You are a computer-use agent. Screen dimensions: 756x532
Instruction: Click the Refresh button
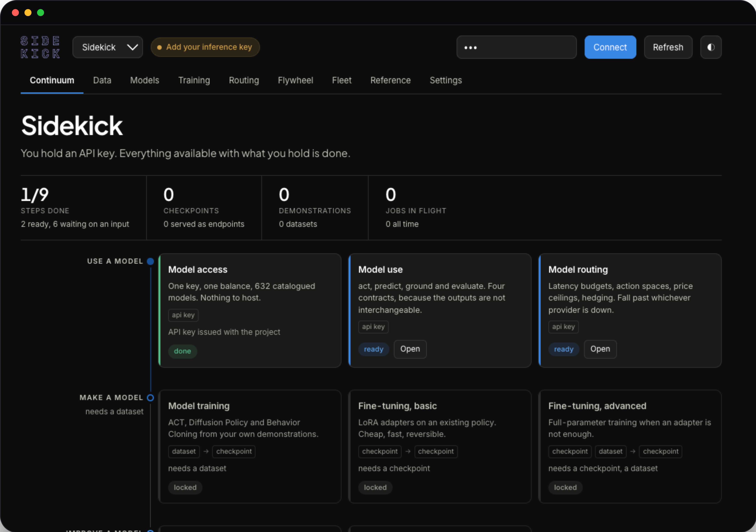point(668,47)
